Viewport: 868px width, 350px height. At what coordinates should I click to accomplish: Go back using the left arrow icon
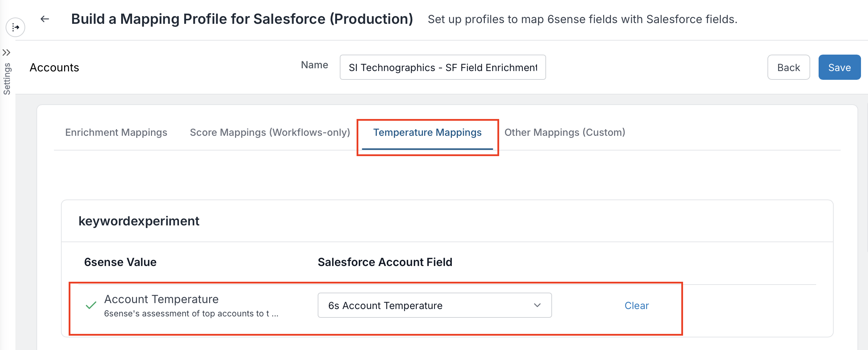[45, 19]
